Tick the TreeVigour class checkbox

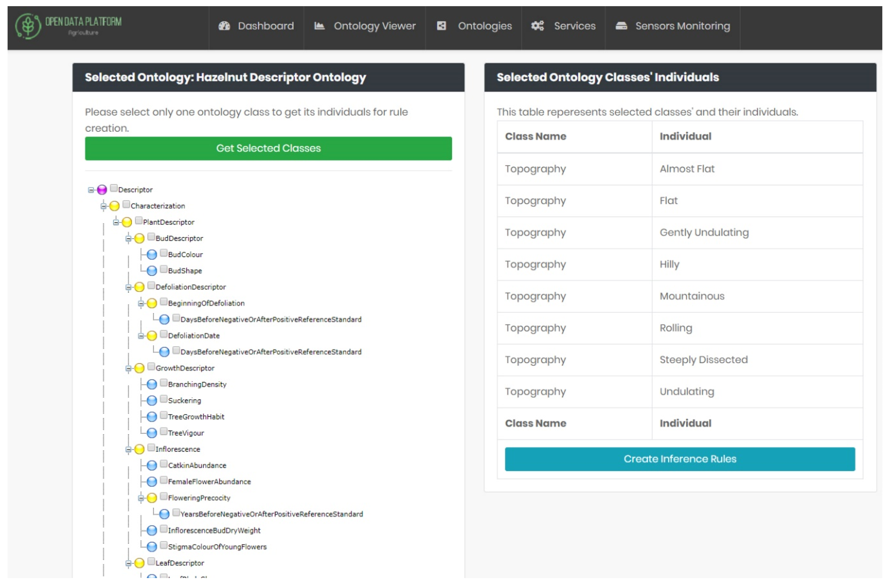click(163, 432)
